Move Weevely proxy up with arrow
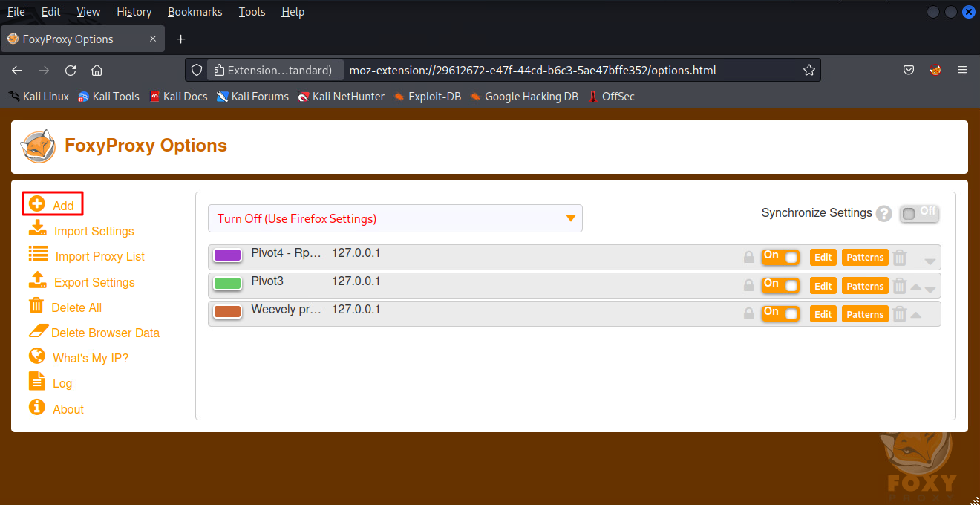 [916, 315]
